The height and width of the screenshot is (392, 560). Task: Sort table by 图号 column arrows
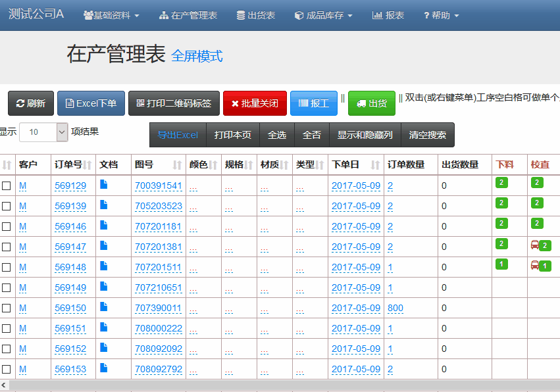click(177, 165)
